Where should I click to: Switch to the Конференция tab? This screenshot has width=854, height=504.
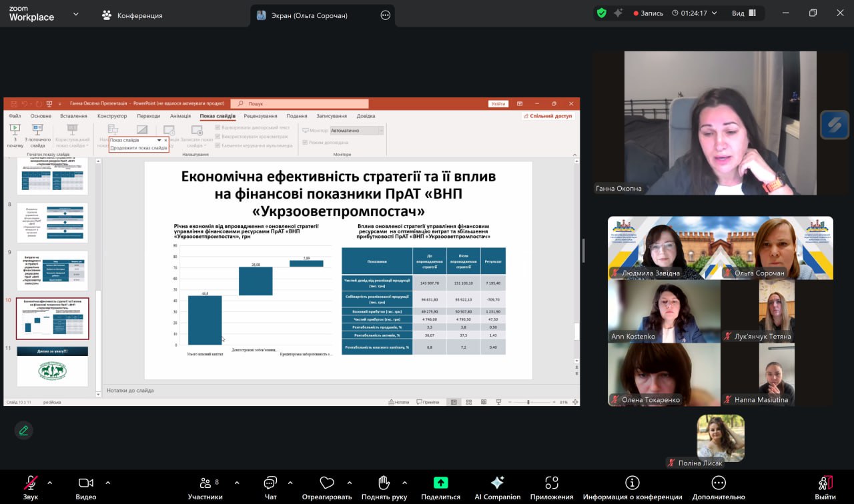coord(132,15)
